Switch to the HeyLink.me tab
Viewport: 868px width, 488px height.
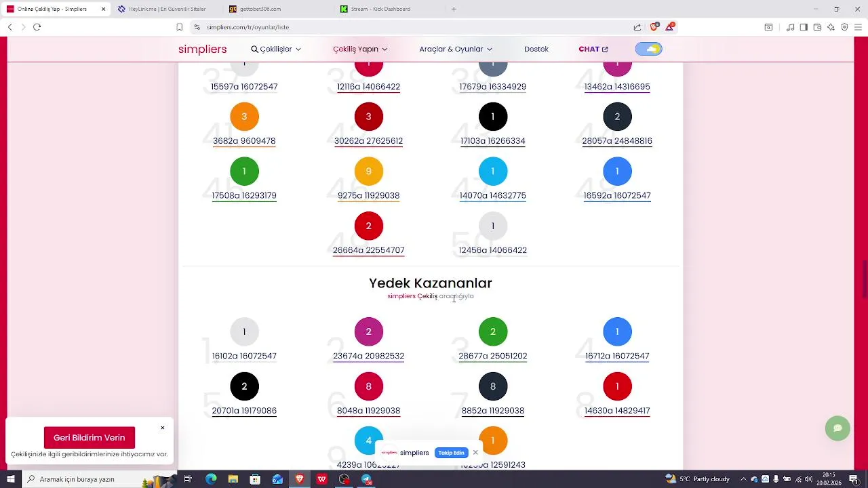tap(166, 9)
